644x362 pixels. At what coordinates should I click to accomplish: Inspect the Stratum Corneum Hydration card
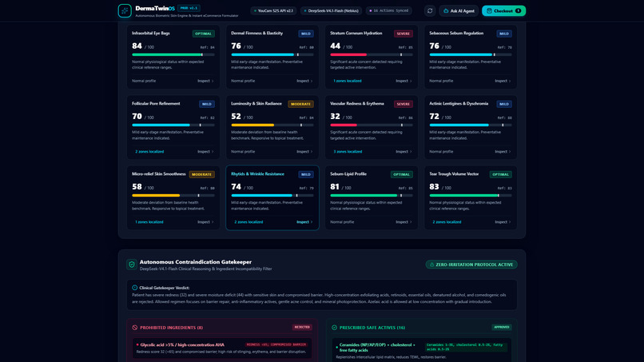point(403,81)
